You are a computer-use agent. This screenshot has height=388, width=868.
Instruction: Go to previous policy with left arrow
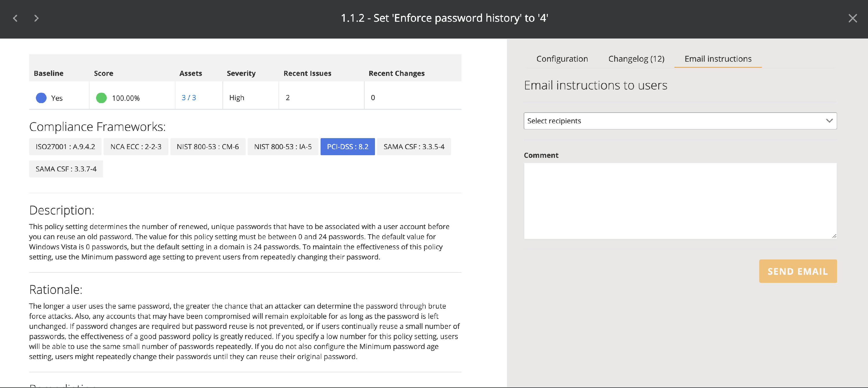click(x=15, y=18)
